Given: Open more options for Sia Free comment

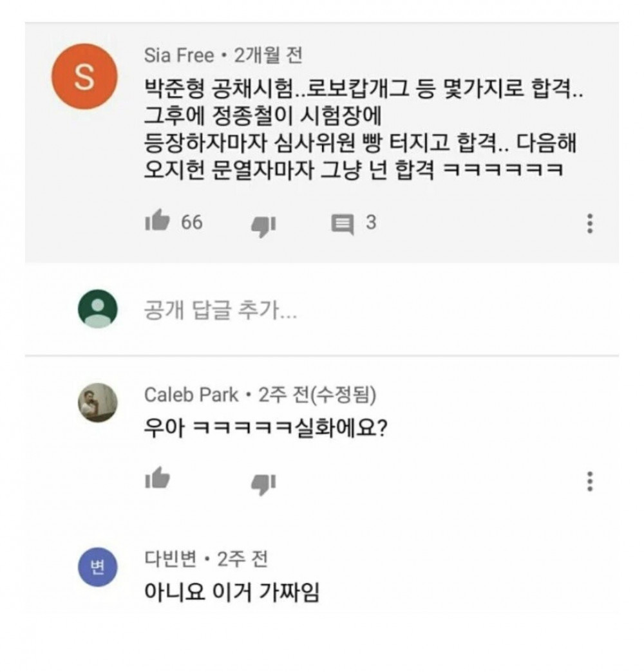Looking at the screenshot, I should (x=589, y=223).
